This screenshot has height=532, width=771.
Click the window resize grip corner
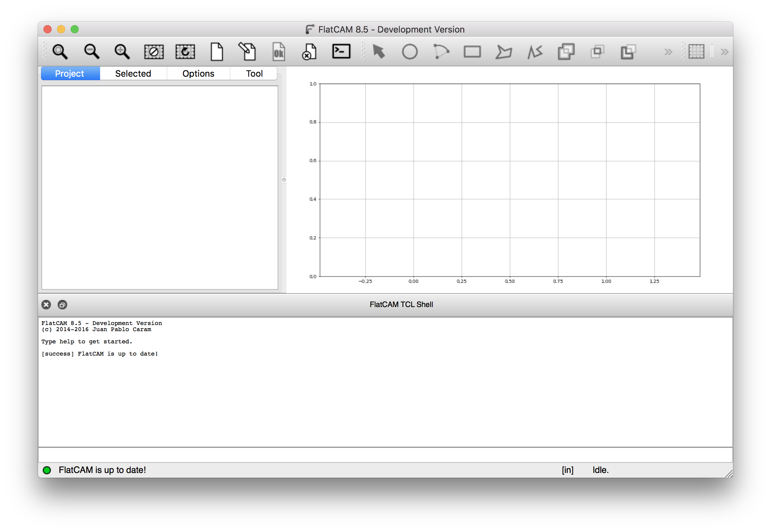(x=729, y=474)
